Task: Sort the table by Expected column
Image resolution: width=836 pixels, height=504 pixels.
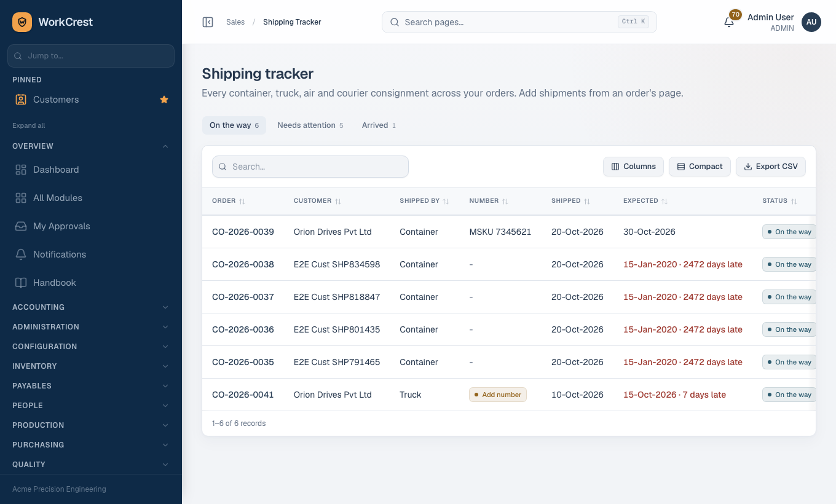Action: pos(645,201)
